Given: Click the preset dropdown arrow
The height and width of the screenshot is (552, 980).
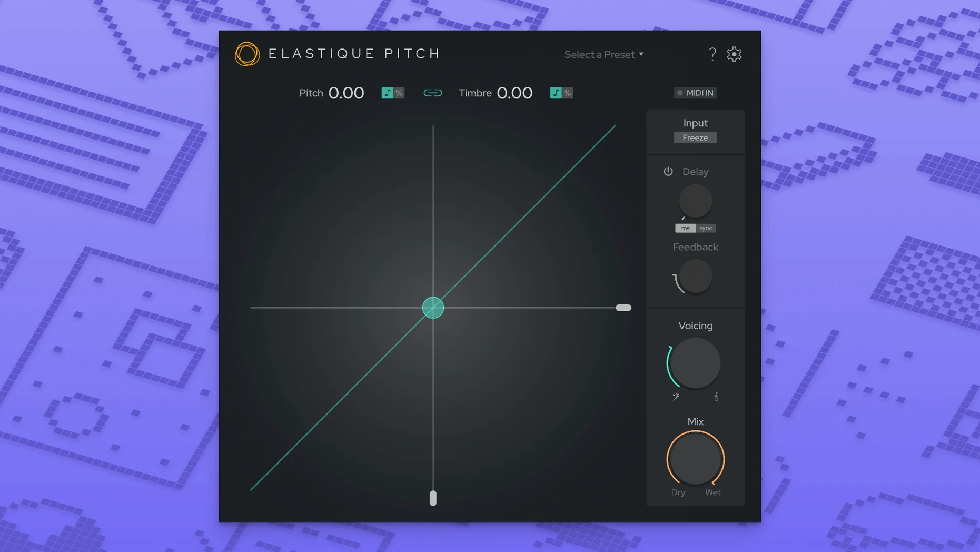Looking at the screenshot, I should click(x=641, y=54).
